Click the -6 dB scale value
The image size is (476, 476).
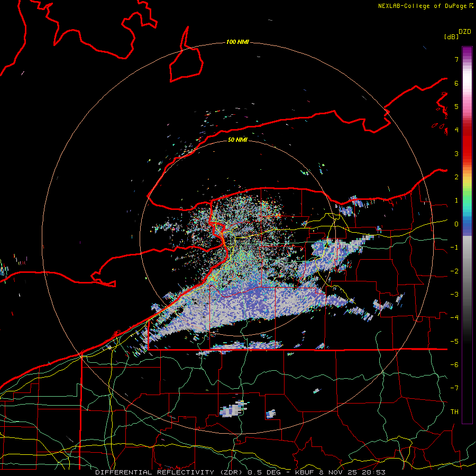tap(454, 365)
